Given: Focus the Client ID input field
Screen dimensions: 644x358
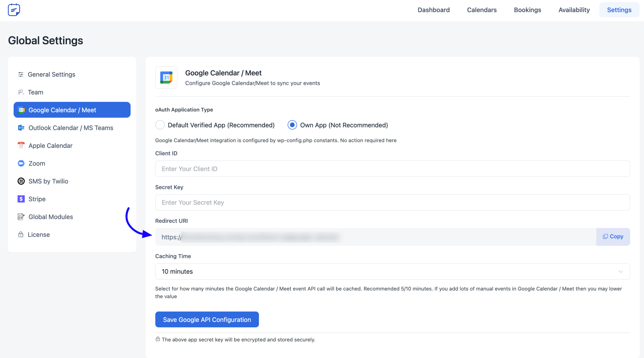Looking at the screenshot, I should (392, 169).
